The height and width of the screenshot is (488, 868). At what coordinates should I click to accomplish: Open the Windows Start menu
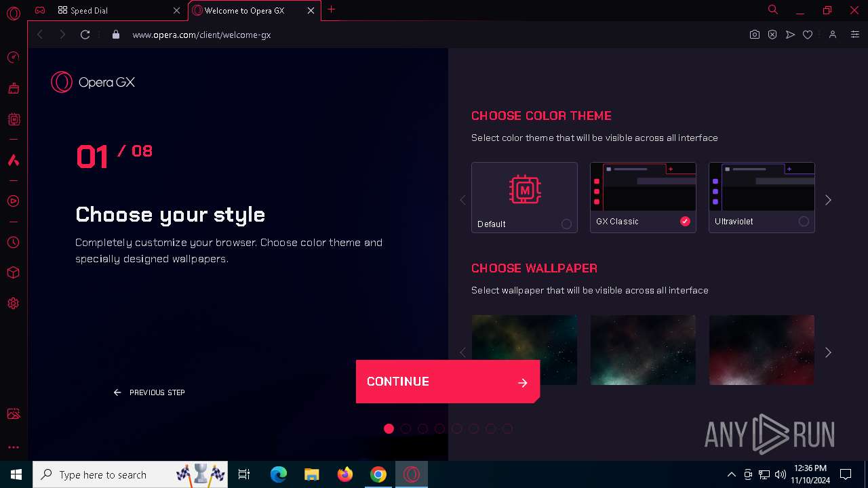click(x=16, y=474)
